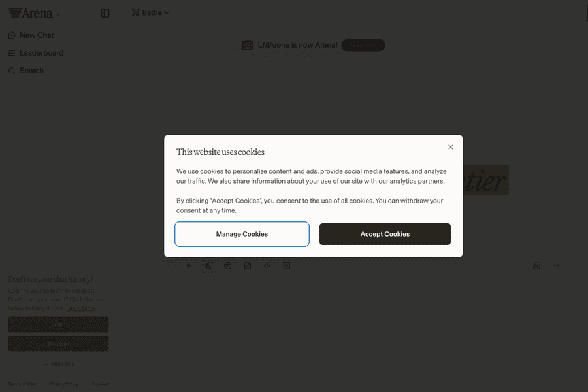Click the Recover account button
Viewport: 588px width, 392px height.
58,344
